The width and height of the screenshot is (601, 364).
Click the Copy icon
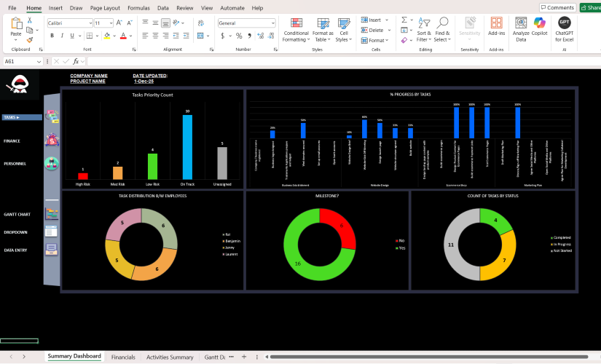(x=30, y=30)
